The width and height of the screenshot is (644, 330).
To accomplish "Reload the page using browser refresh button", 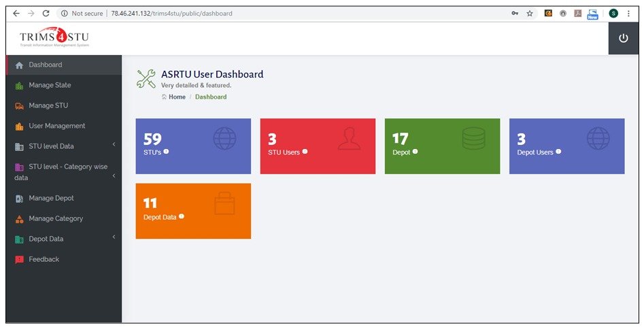I will [x=46, y=13].
